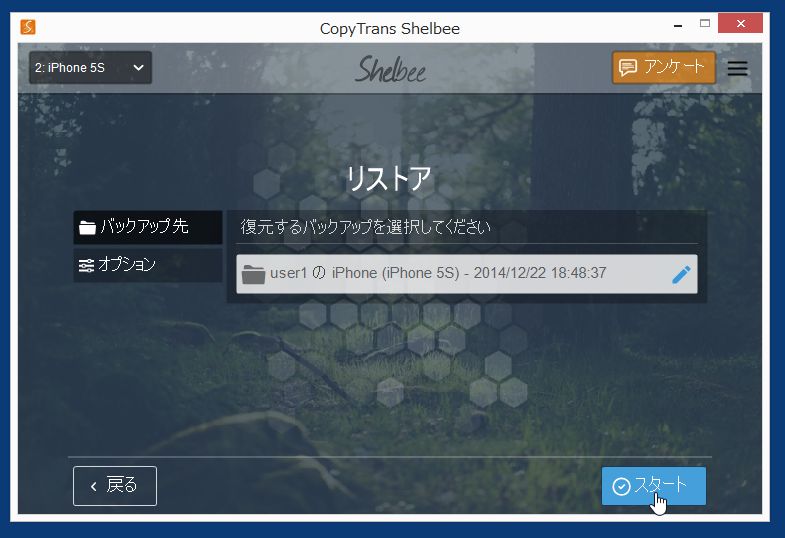Open the hamburger menu icon
Image resolution: width=785 pixels, height=538 pixels.
pyautogui.click(x=737, y=68)
